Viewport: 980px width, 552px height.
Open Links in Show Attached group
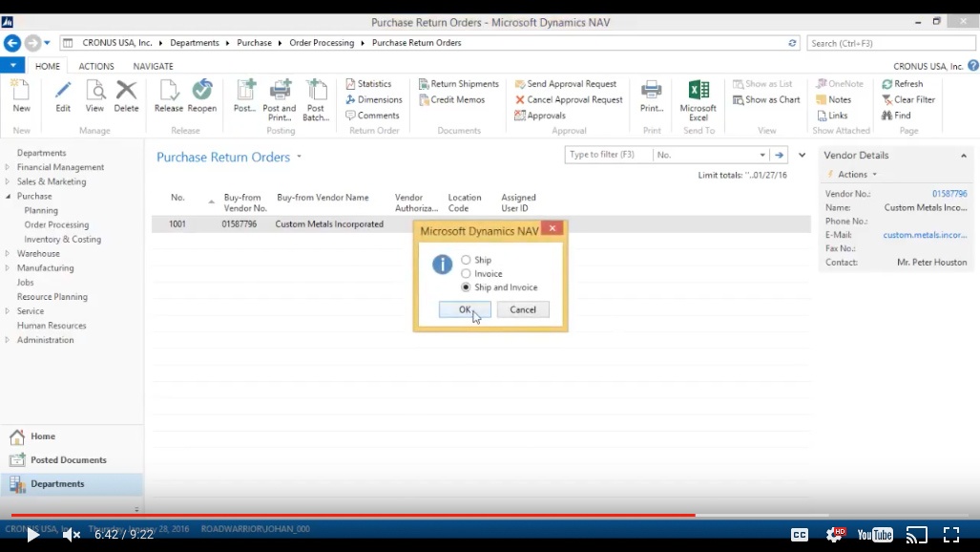(x=832, y=116)
